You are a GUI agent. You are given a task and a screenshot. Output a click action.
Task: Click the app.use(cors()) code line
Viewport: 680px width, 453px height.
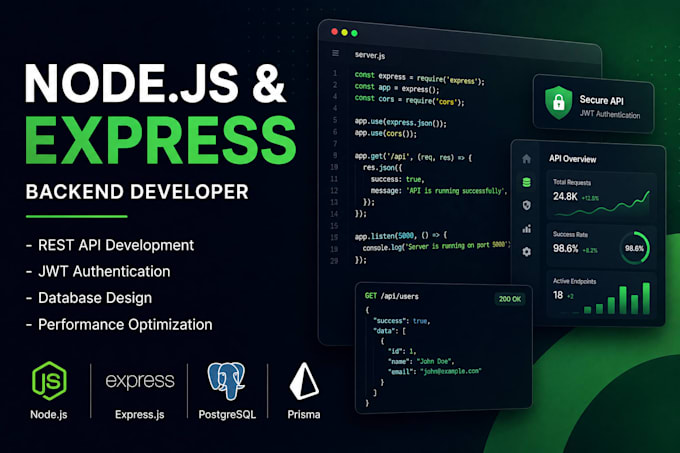pyautogui.click(x=386, y=133)
